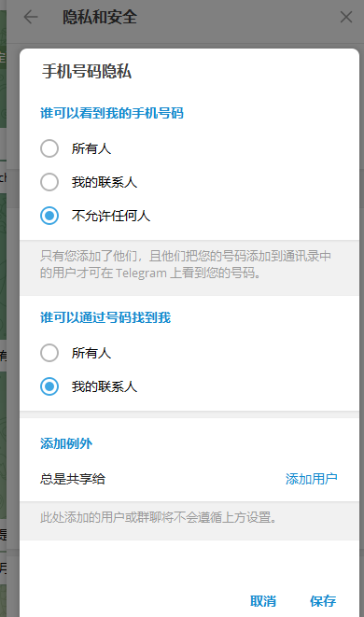Click the 总是共享给 row
The height and width of the screenshot is (617, 364).
click(x=189, y=479)
